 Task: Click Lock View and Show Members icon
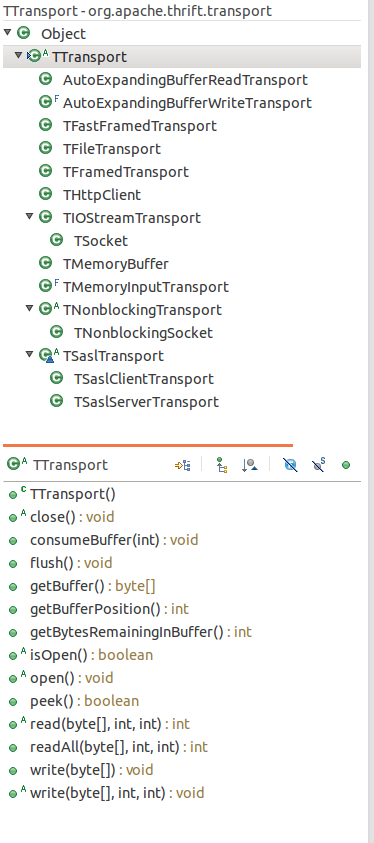[183, 466]
